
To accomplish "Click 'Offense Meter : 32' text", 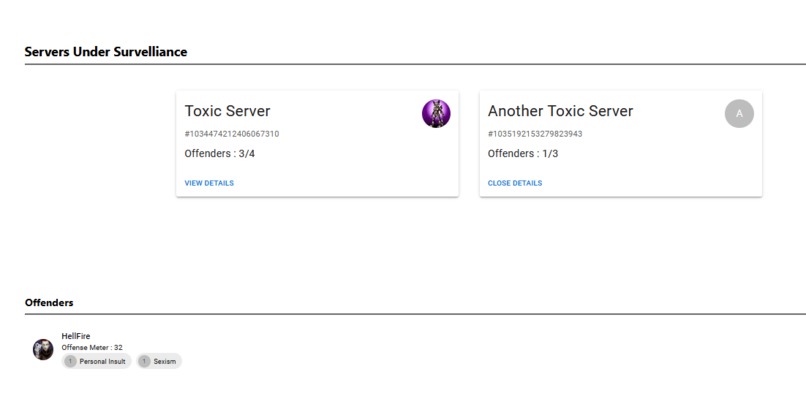I will (x=92, y=347).
